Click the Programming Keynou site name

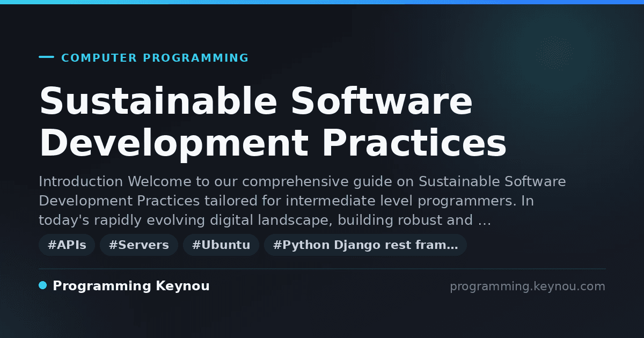pos(131,286)
